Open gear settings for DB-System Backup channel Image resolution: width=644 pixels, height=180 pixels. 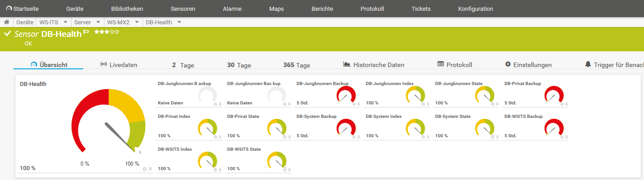coord(354,137)
